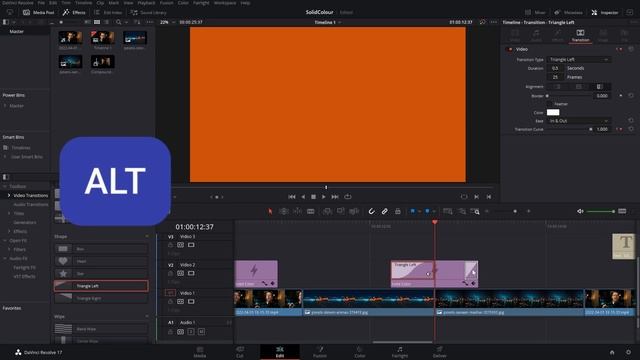Click the Project Manager home icon
This screenshot has height=360, width=640.
[x=612, y=352]
